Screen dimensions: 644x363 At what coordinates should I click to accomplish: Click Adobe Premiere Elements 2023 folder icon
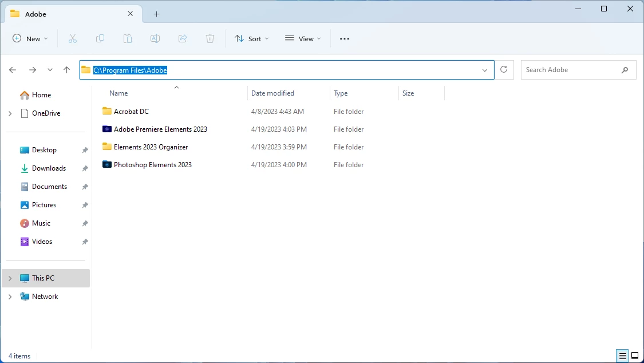pyautogui.click(x=107, y=128)
